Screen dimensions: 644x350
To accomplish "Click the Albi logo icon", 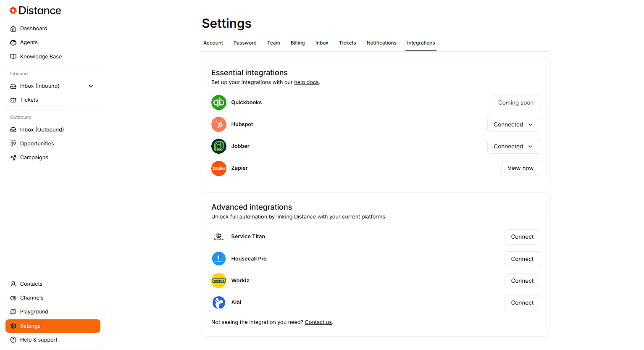I will click(x=219, y=303).
